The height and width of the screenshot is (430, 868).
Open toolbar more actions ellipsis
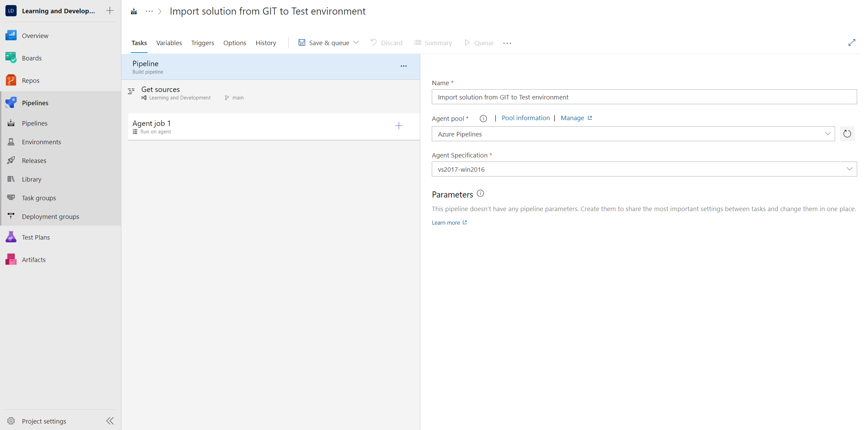tap(507, 43)
